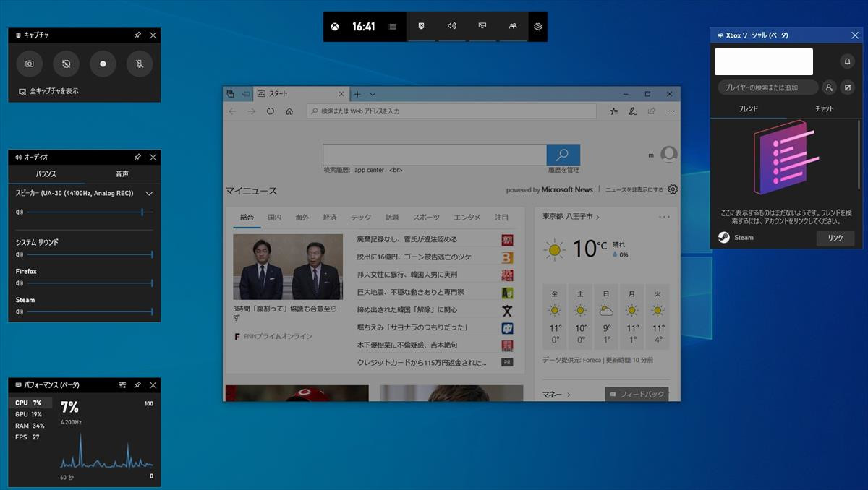Open the Edge tab list dropdown arrow
Screen dimensions: 868x490
pos(373,94)
